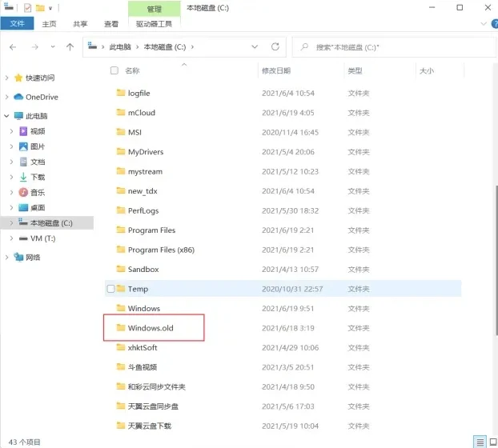Select the 斗鱼视频 folder name
The width and height of the screenshot is (498, 448).
(143, 367)
